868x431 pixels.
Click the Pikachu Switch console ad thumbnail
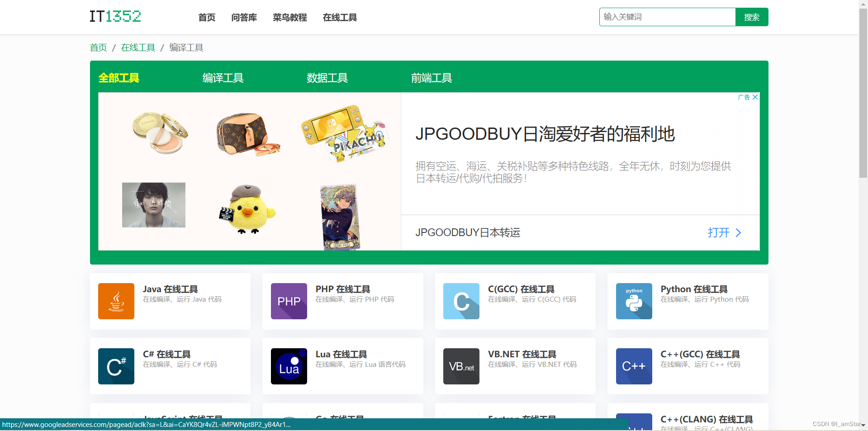click(345, 133)
